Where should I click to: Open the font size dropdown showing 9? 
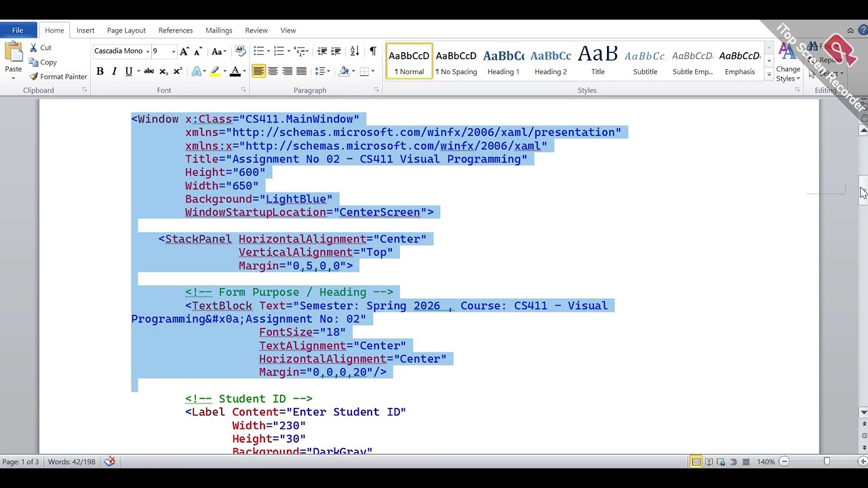173,52
